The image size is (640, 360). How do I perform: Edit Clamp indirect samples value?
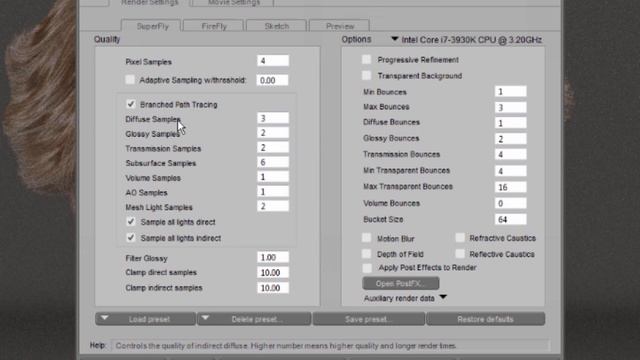point(273,288)
